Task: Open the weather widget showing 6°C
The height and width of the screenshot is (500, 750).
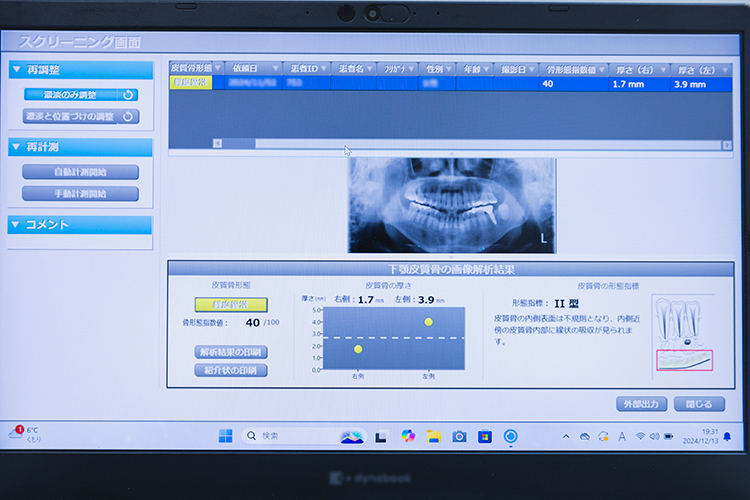Action: coord(25,435)
